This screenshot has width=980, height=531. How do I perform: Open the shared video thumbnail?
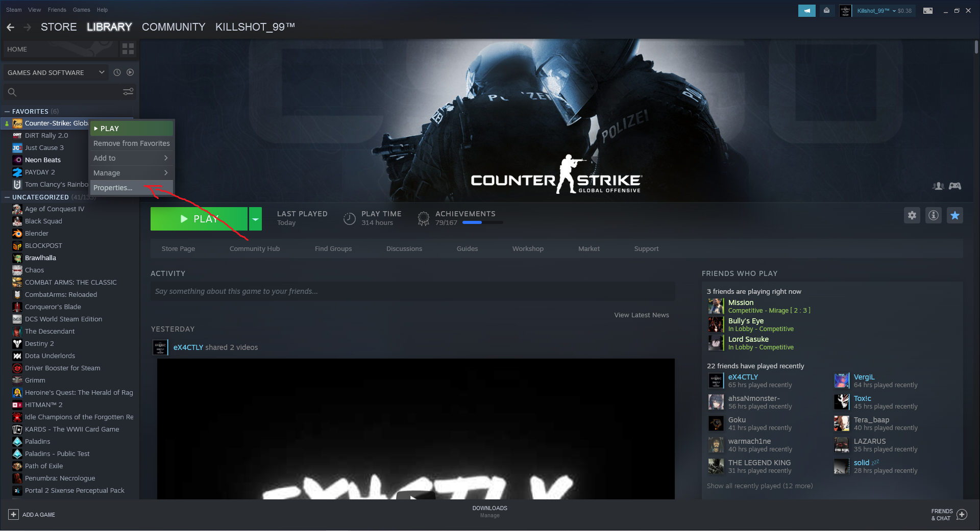point(415,429)
